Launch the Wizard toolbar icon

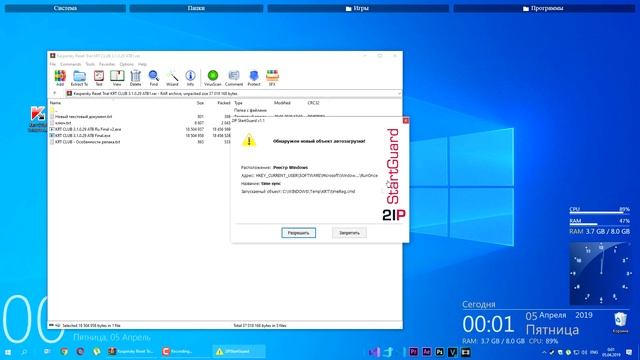(172, 78)
